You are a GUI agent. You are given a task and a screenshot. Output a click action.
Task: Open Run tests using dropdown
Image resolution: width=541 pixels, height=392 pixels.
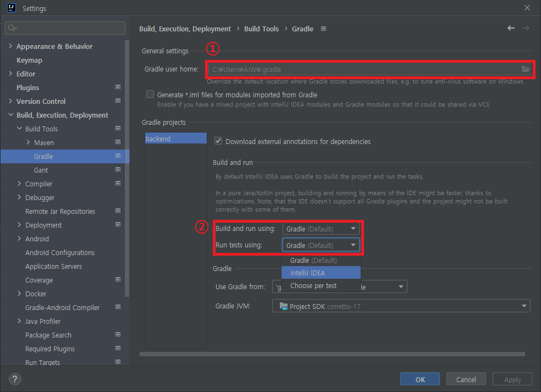pyautogui.click(x=321, y=245)
